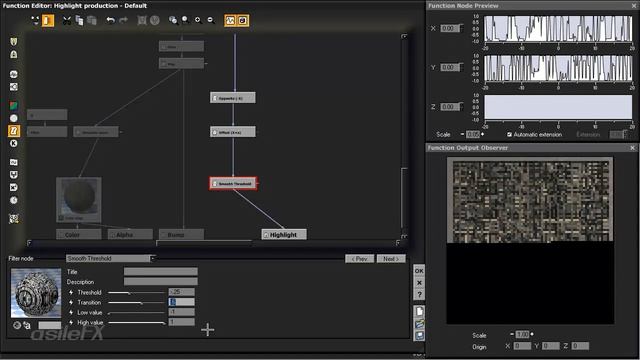Select the Offset (X+a) node
The width and height of the screenshot is (640, 360).
click(x=233, y=132)
